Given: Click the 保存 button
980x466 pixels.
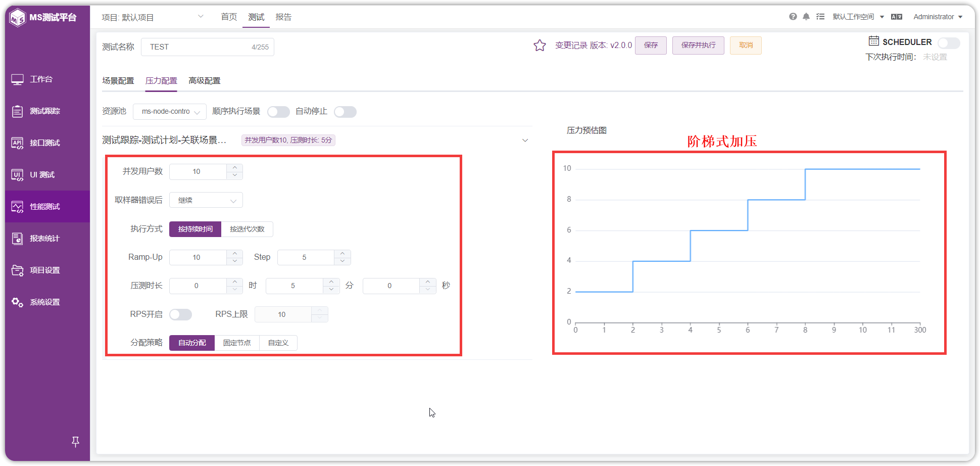Looking at the screenshot, I should [651, 45].
